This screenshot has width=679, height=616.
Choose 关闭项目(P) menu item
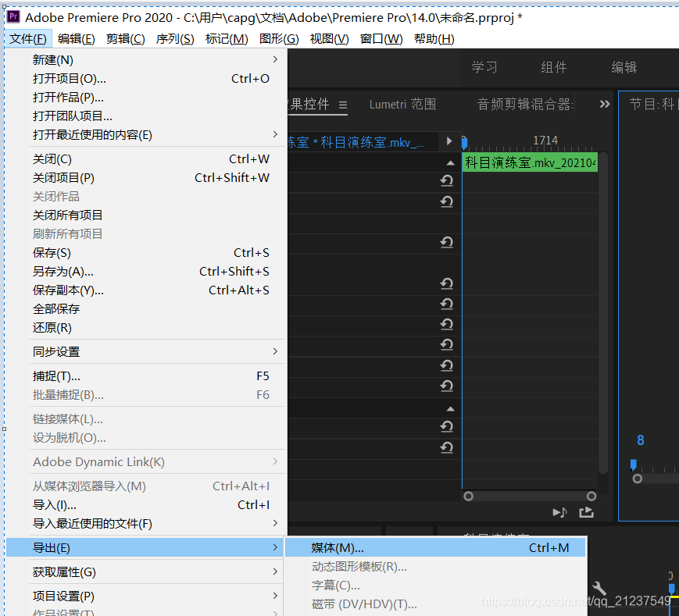pos(145,178)
